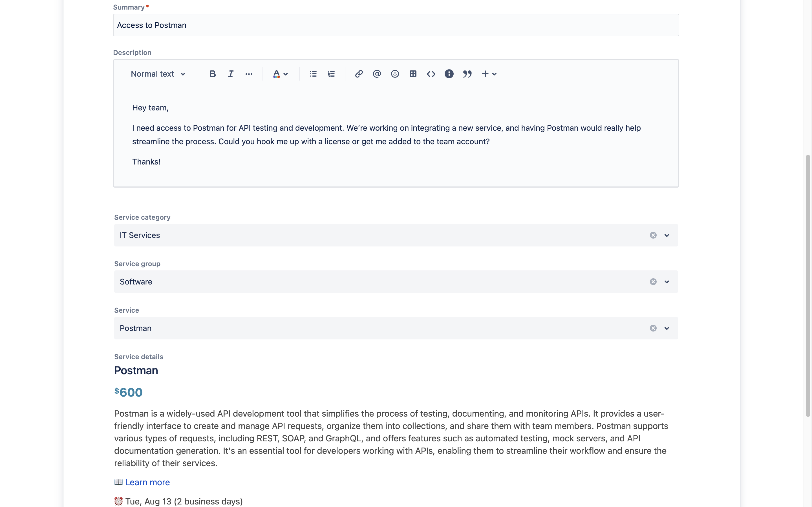
Task: Insert an info panel
Action: point(449,74)
